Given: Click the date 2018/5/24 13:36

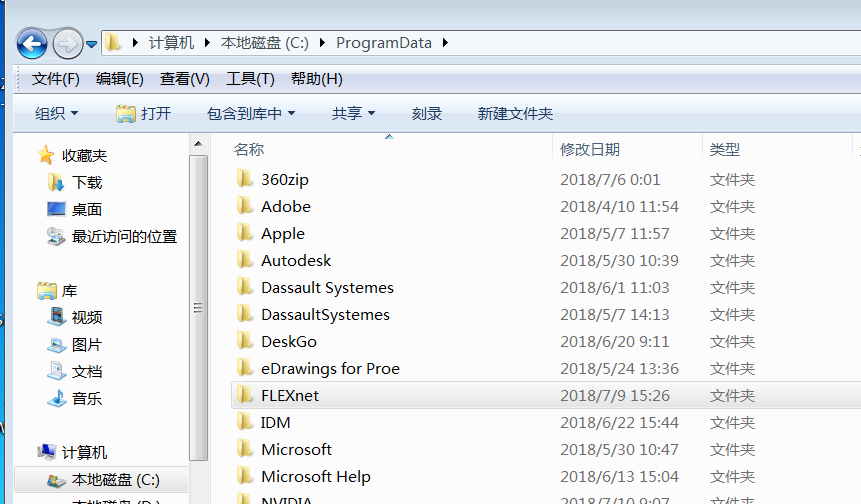Looking at the screenshot, I should [x=619, y=368].
